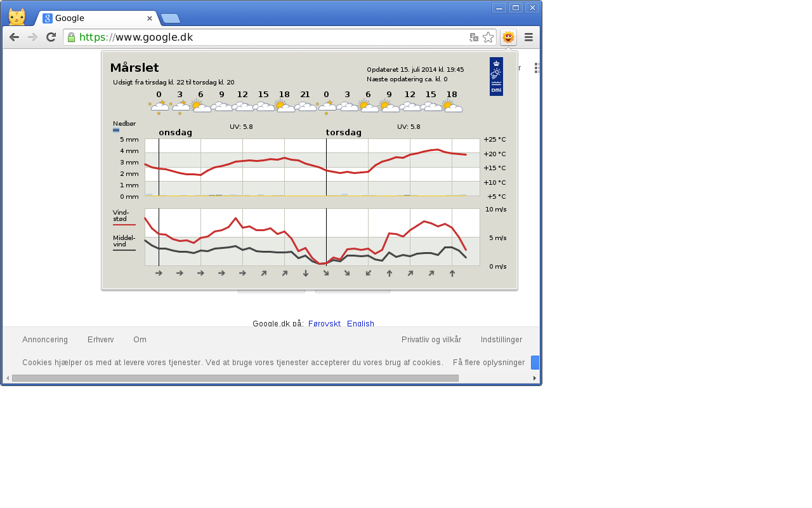Click the blue cookie accept button
812x508 pixels.
coord(535,363)
